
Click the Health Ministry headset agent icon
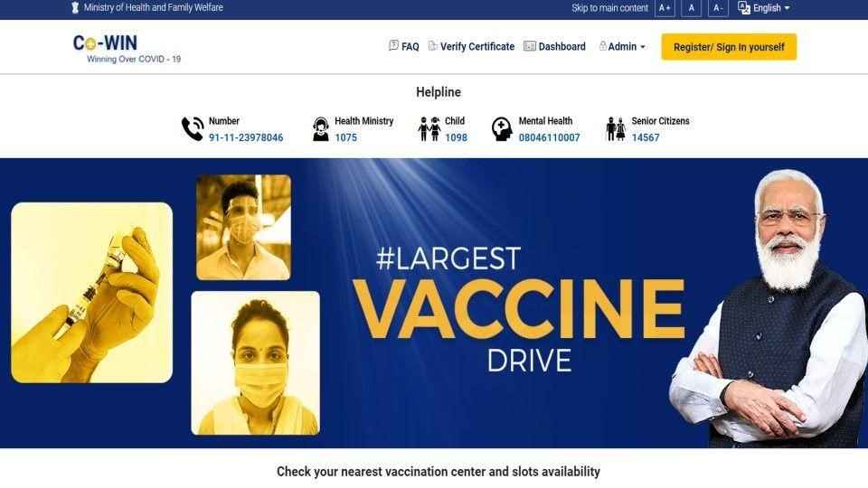320,129
